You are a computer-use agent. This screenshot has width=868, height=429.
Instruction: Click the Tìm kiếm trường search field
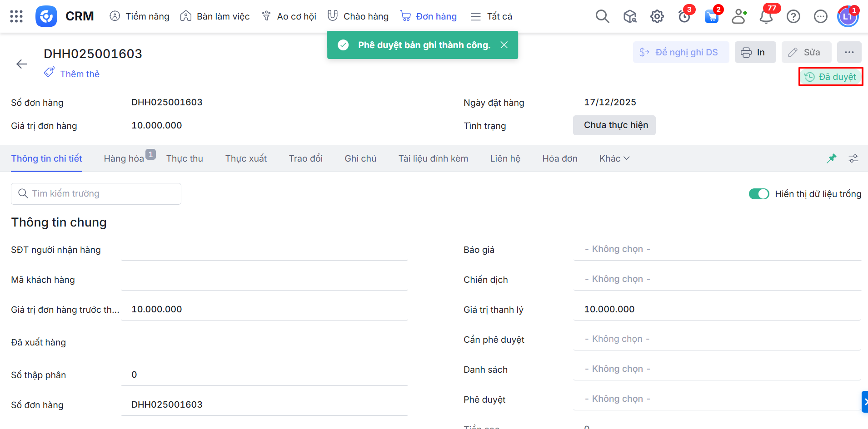coord(96,194)
